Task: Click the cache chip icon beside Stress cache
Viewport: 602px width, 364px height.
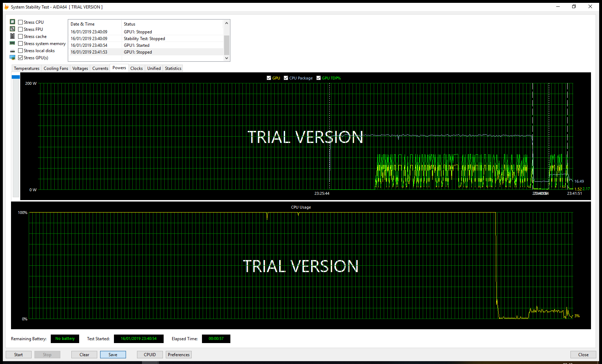Action: click(x=12, y=36)
